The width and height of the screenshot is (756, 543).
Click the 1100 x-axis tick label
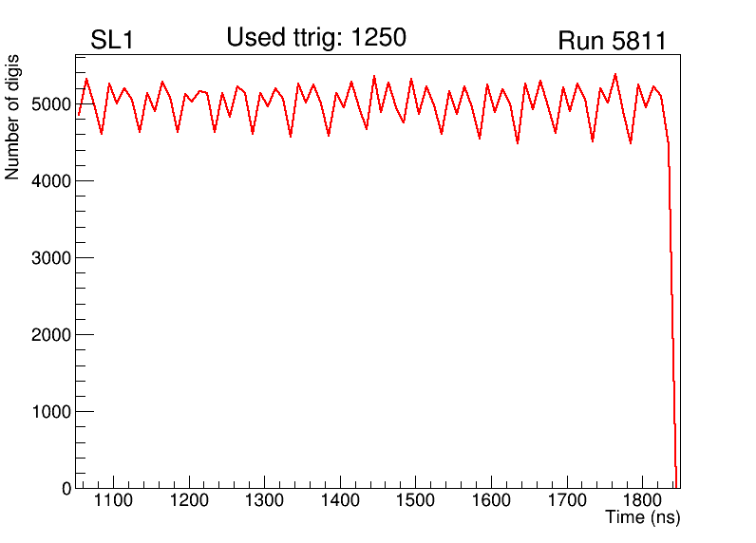pyautogui.click(x=113, y=501)
